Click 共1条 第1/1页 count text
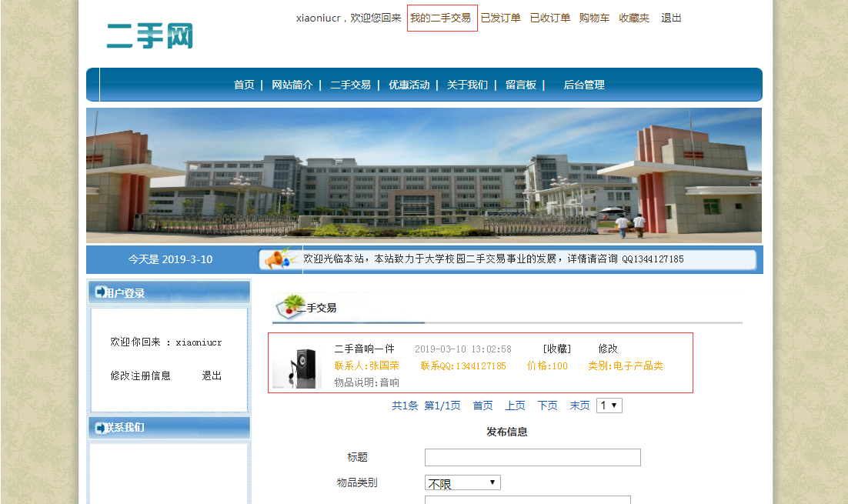848x504 pixels. tap(426, 406)
